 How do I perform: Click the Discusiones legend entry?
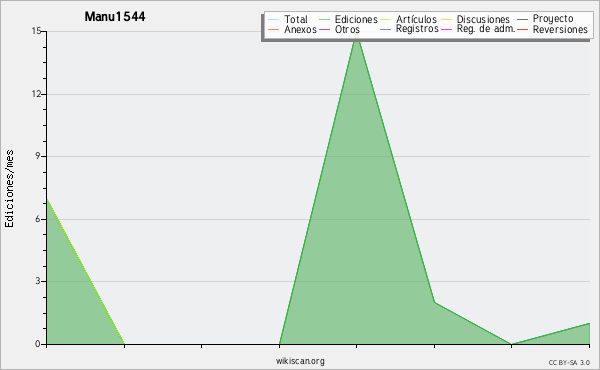(476, 19)
